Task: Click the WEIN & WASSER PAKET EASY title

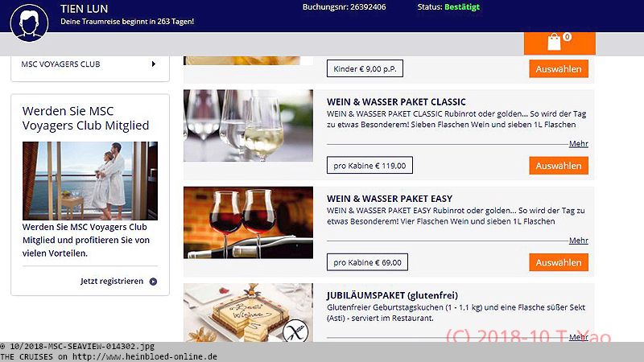Action: point(390,199)
